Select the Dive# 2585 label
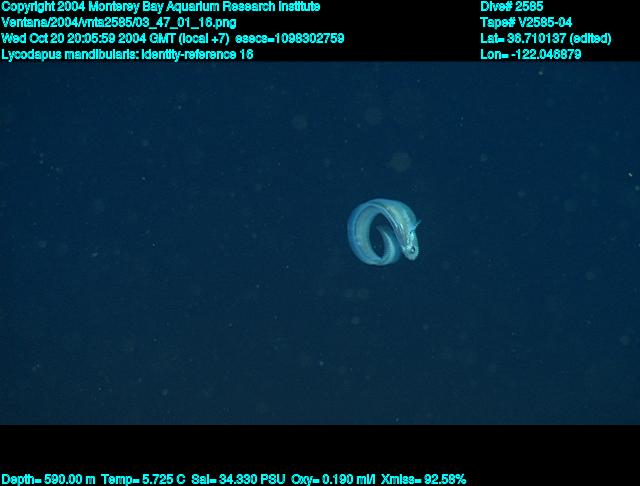The width and height of the screenshot is (640, 486). 511,6
